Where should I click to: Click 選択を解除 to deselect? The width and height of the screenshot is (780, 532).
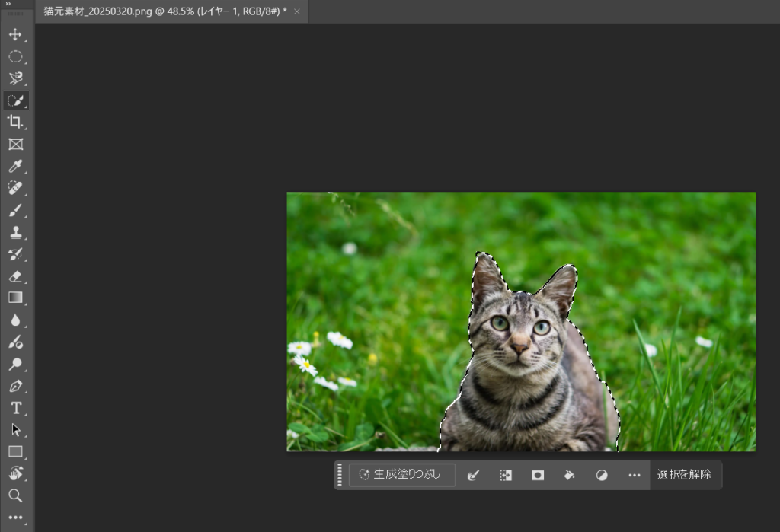coord(684,475)
